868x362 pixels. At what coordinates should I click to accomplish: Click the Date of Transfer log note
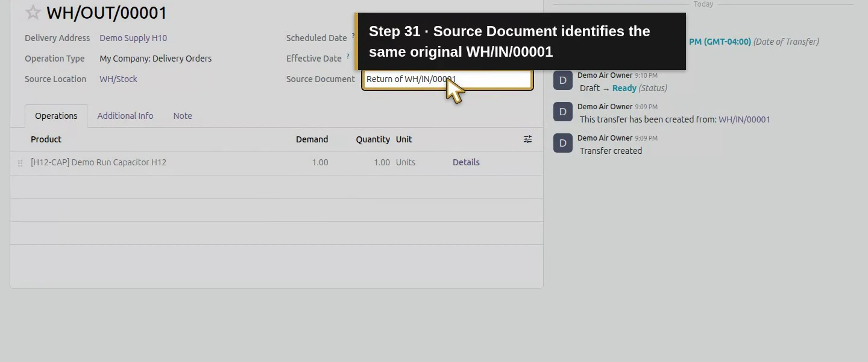[786, 42]
